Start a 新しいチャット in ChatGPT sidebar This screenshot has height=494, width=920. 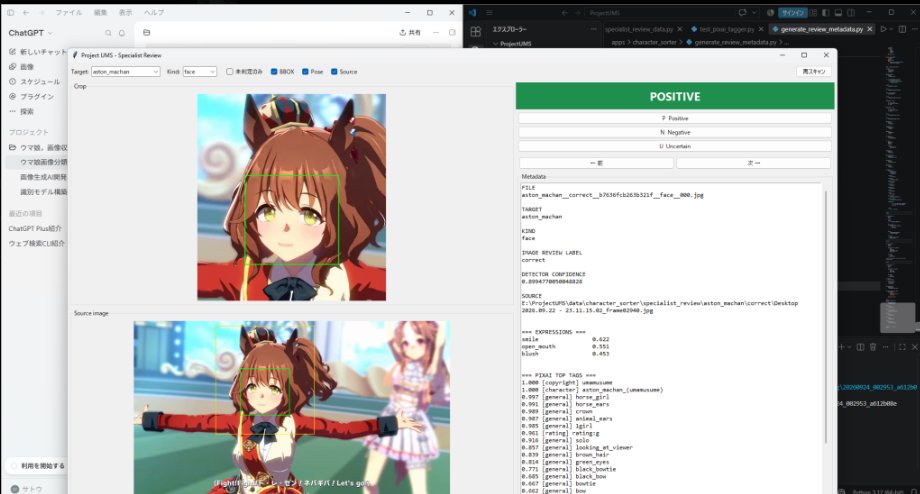click(x=38, y=52)
